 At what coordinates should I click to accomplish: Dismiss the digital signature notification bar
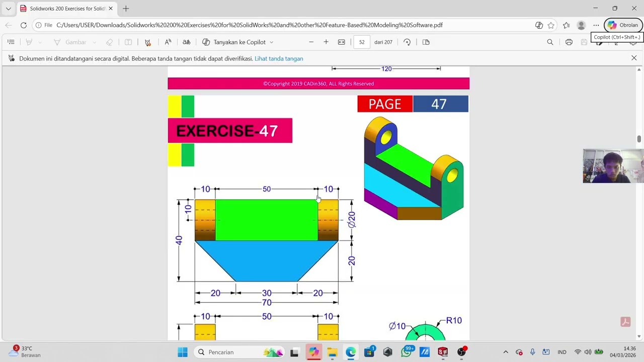tap(634, 58)
